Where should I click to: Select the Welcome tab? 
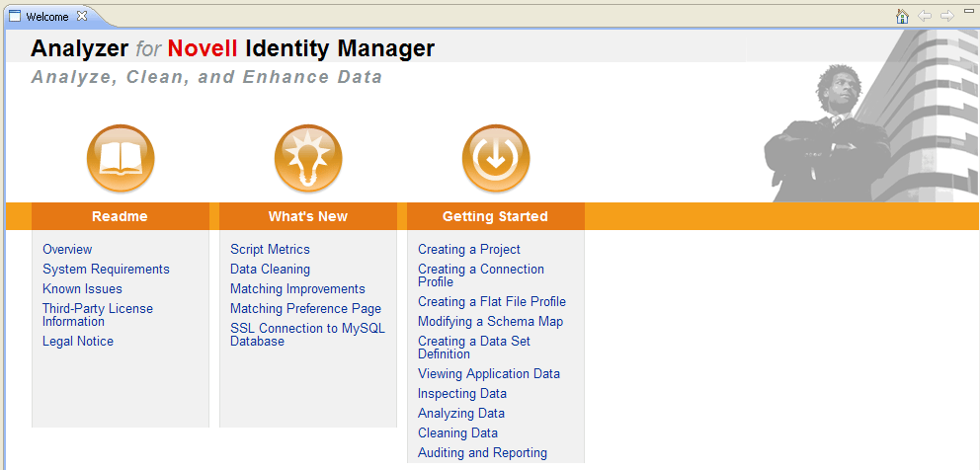coord(46,17)
